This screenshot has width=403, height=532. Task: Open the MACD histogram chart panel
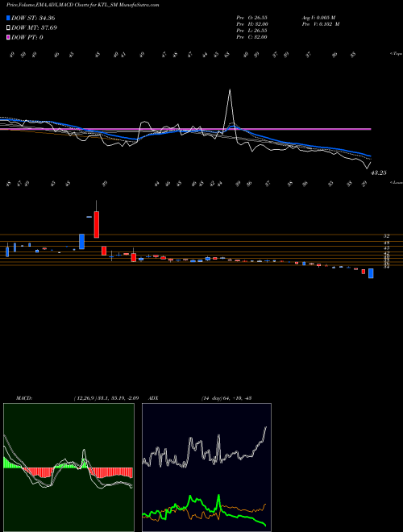[x=69, y=468]
